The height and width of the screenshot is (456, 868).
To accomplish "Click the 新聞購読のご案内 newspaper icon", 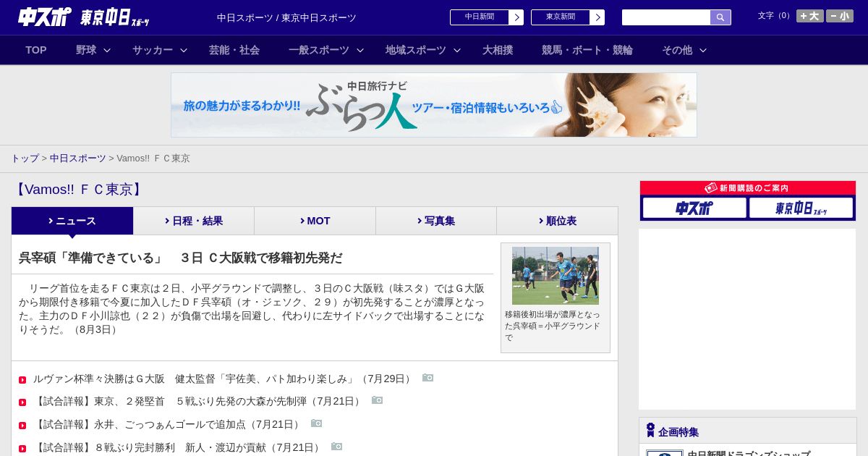I will 711,187.
